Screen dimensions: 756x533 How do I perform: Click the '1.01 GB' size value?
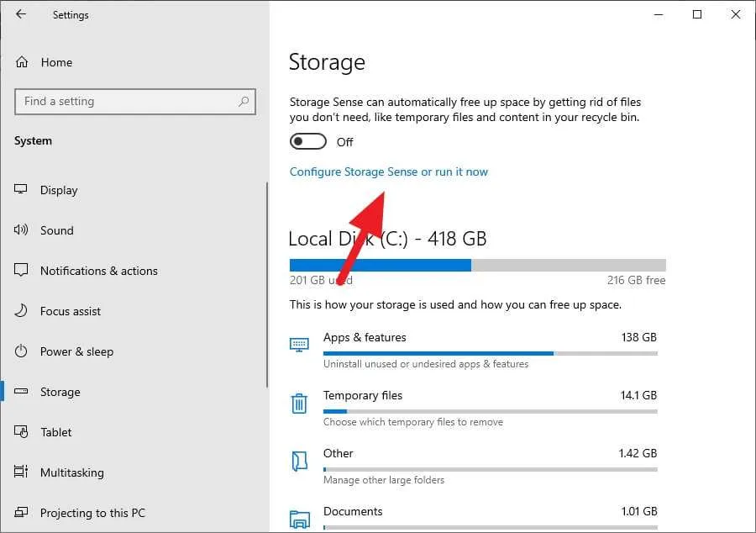point(639,511)
